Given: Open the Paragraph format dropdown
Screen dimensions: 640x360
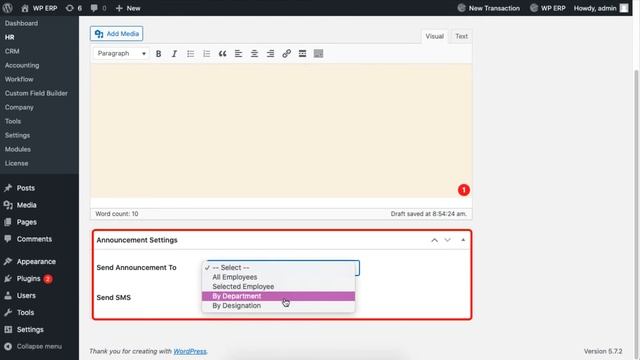Looking at the screenshot, I should [x=121, y=53].
